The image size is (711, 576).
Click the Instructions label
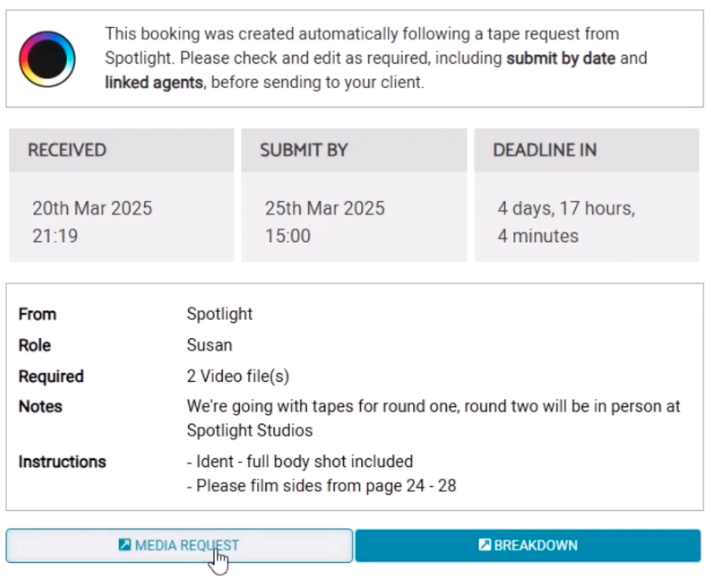click(62, 462)
